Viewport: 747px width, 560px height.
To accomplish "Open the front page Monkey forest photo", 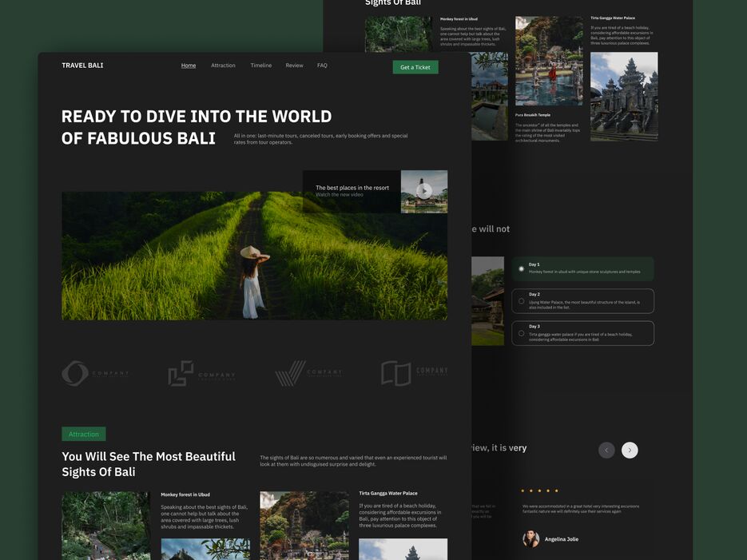I will (x=105, y=526).
